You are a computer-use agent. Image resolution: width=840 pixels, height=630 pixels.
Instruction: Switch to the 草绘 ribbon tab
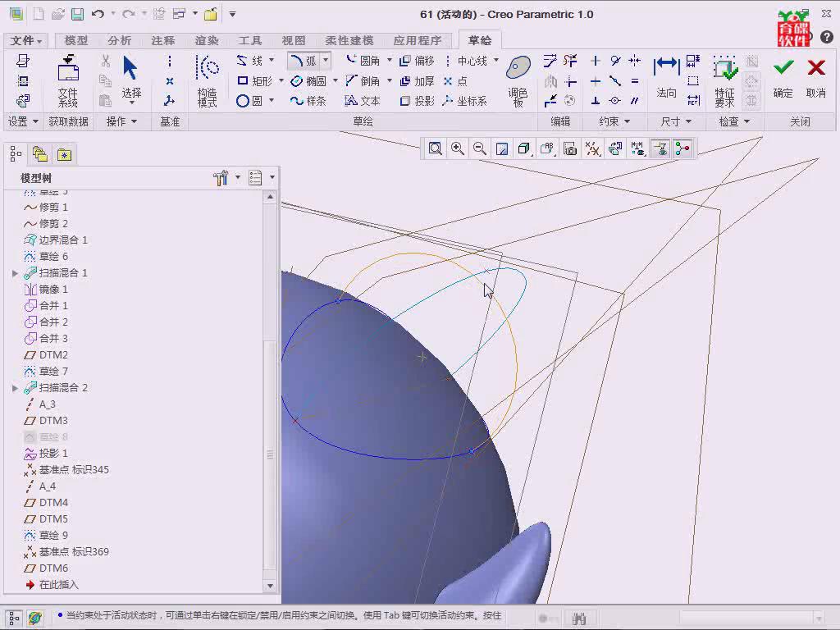pos(479,40)
